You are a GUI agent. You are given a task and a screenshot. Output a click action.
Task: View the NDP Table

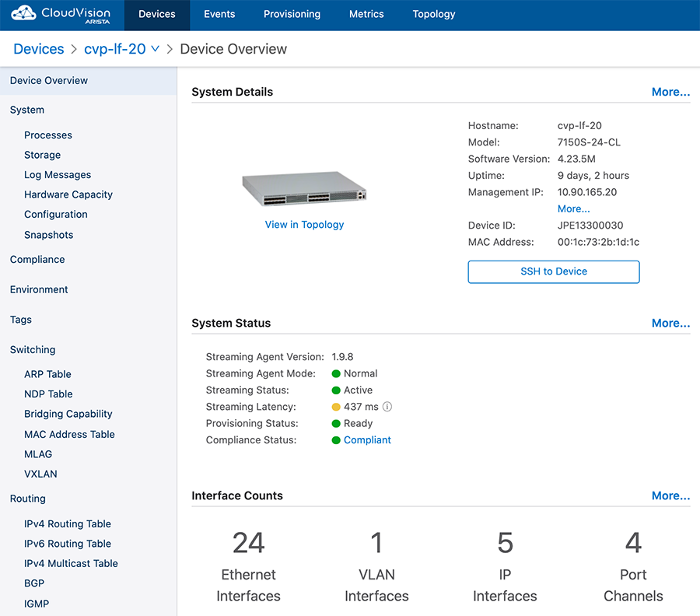(x=48, y=394)
